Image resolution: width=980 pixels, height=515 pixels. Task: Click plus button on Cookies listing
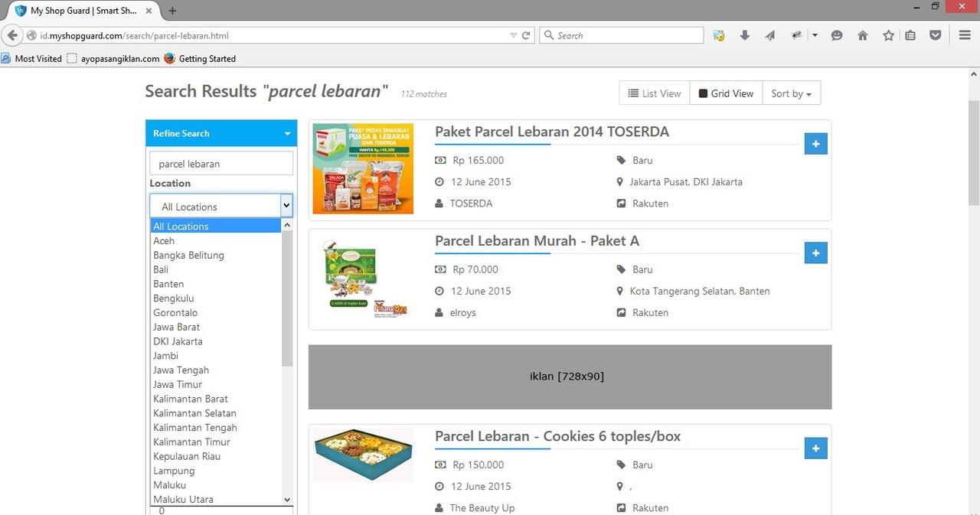(815, 448)
